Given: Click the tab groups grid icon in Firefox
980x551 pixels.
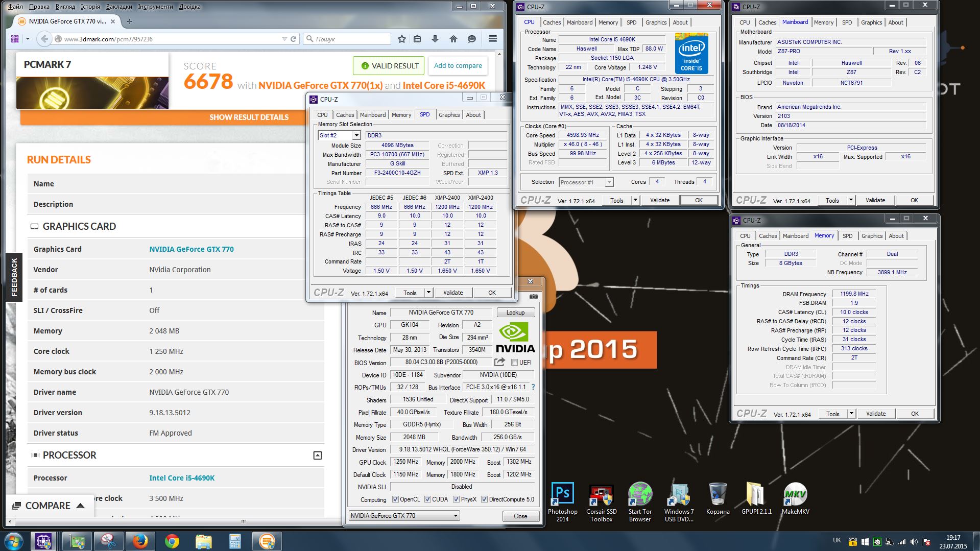Looking at the screenshot, I should (x=15, y=39).
